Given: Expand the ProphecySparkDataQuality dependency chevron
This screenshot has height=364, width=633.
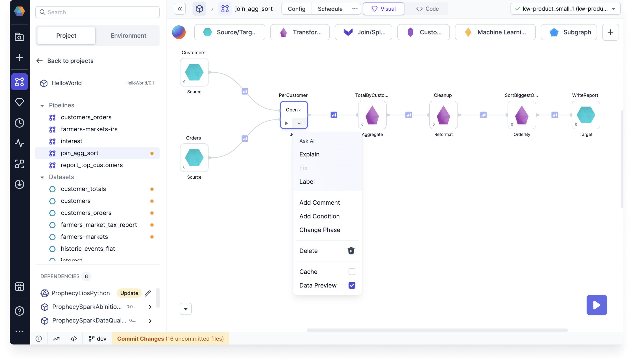Looking at the screenshot, I should 150,321.
